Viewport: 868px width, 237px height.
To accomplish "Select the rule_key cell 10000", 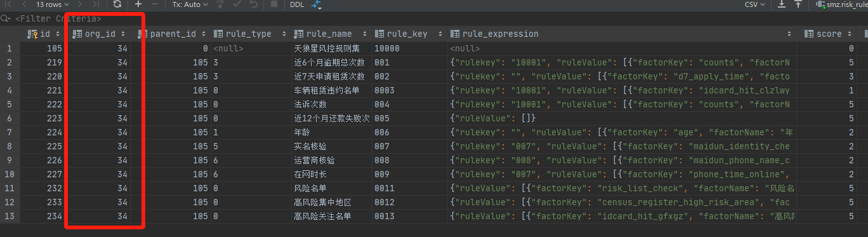I will click(409, 48).
